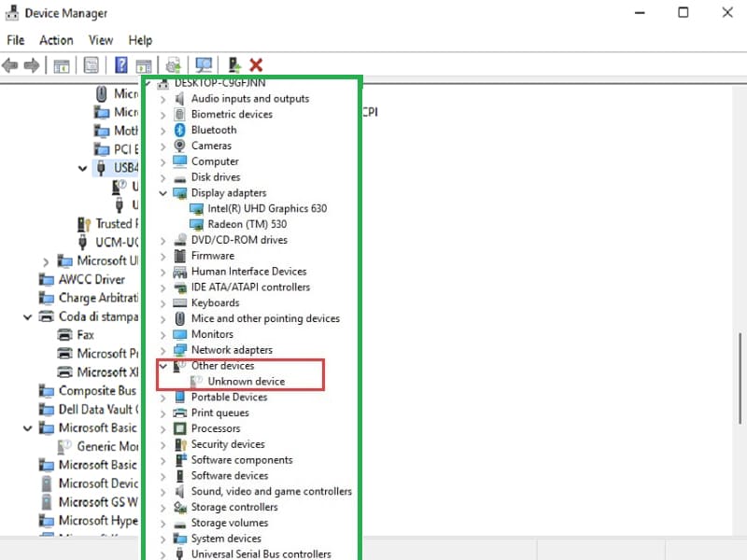Expand Audio inputs and outputs category
The image size is (747, 560).
(162, 99)
